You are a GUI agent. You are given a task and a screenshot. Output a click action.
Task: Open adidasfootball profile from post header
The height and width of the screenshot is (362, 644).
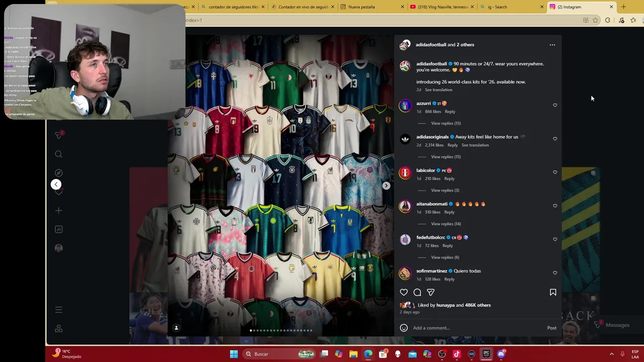click(x=431, y=45)
